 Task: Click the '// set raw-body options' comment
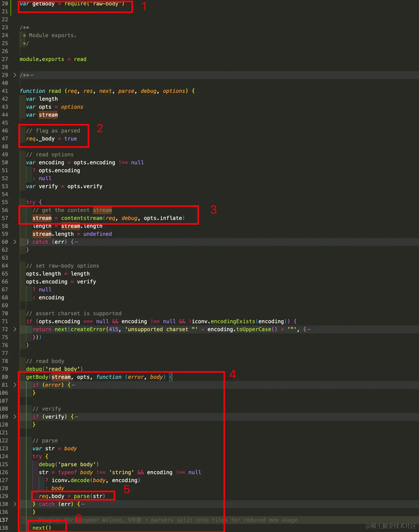(63, 266)
